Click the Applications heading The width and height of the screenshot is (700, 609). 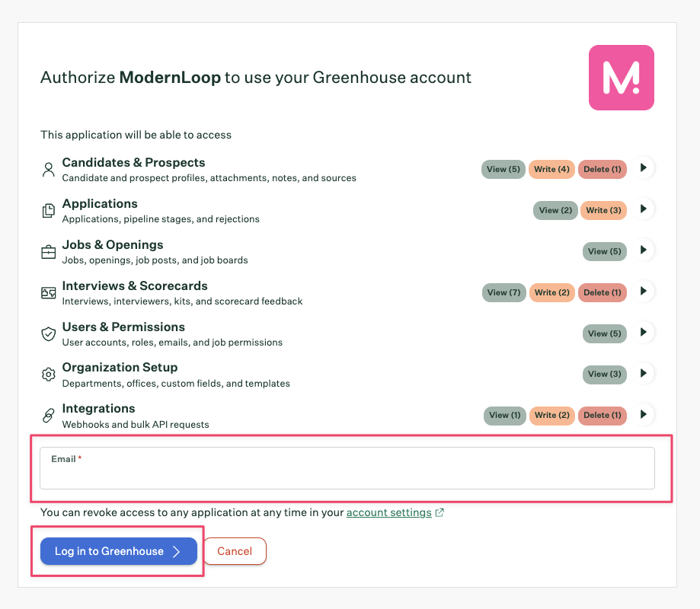point(100,203)
